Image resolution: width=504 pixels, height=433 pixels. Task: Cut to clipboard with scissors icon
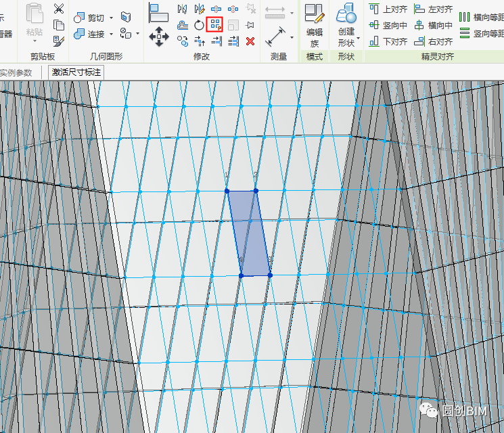(x=58, y=8)
